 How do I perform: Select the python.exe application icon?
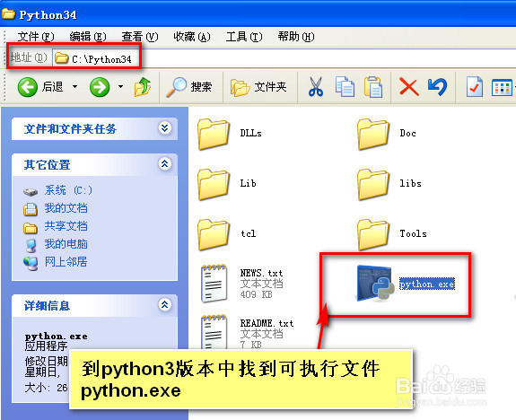(375, 283)
